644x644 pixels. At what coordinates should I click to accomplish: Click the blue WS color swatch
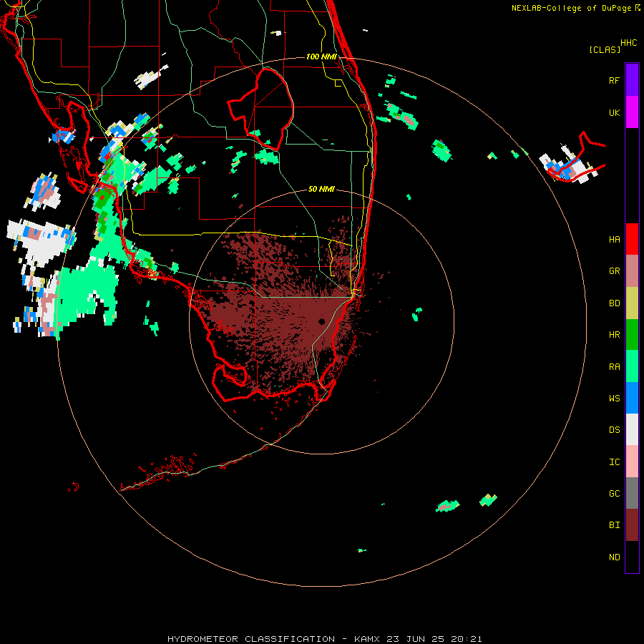pos(632,398)
